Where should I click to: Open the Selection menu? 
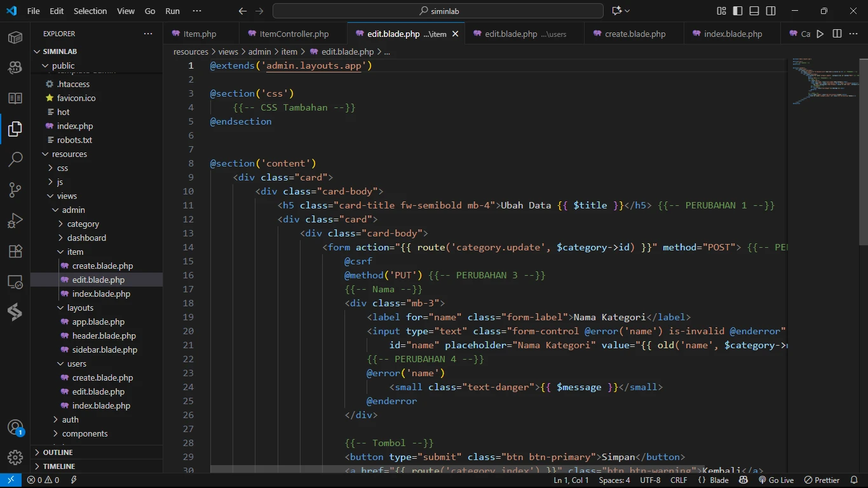click(90, 11)
